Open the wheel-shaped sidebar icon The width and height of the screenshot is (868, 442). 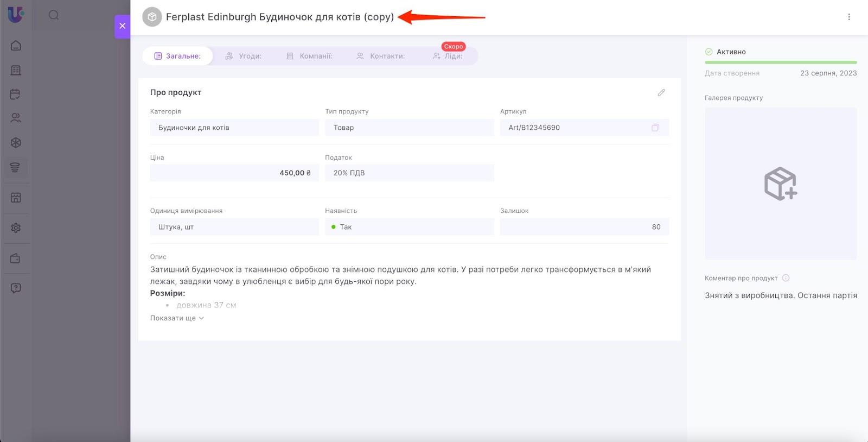tap(16, 143)
